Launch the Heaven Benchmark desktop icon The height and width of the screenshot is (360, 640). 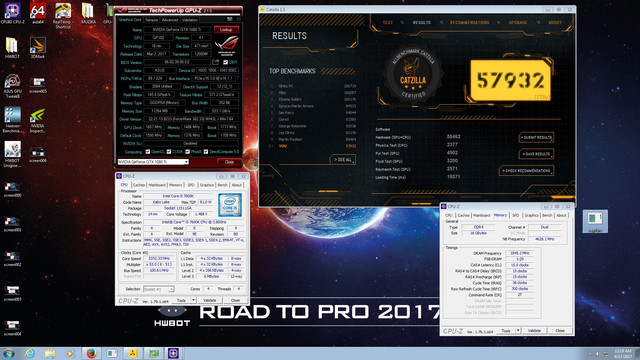pyautogui.click(x=12, y=120)
